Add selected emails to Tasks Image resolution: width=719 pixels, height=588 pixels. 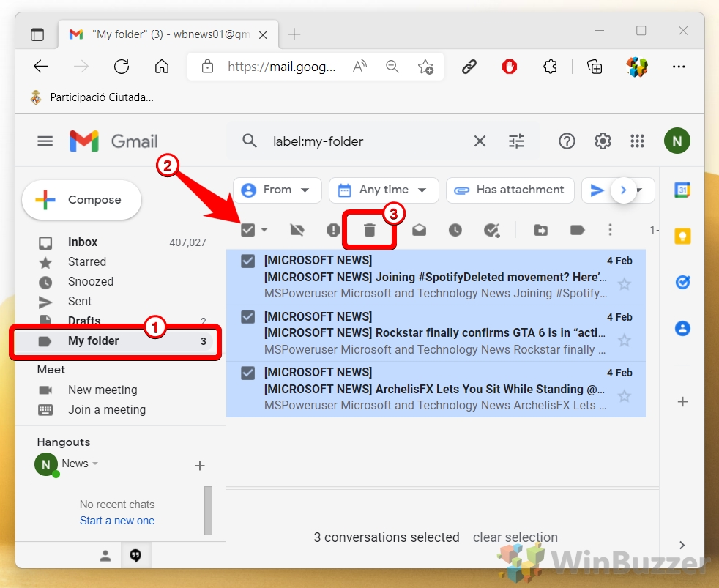tap(492, 229)
